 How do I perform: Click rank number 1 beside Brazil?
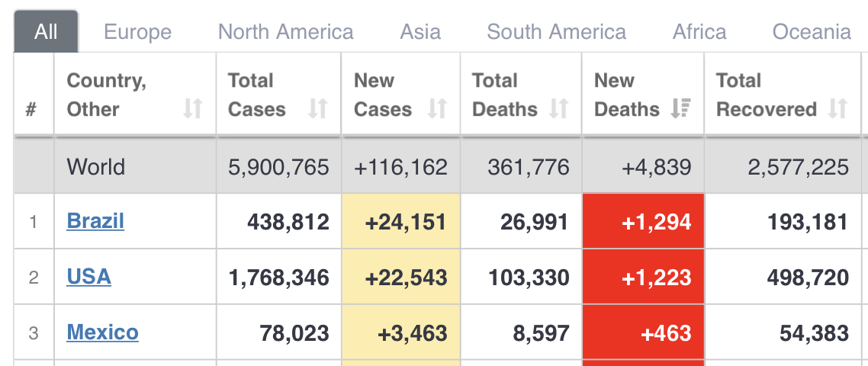pos(34,222)
